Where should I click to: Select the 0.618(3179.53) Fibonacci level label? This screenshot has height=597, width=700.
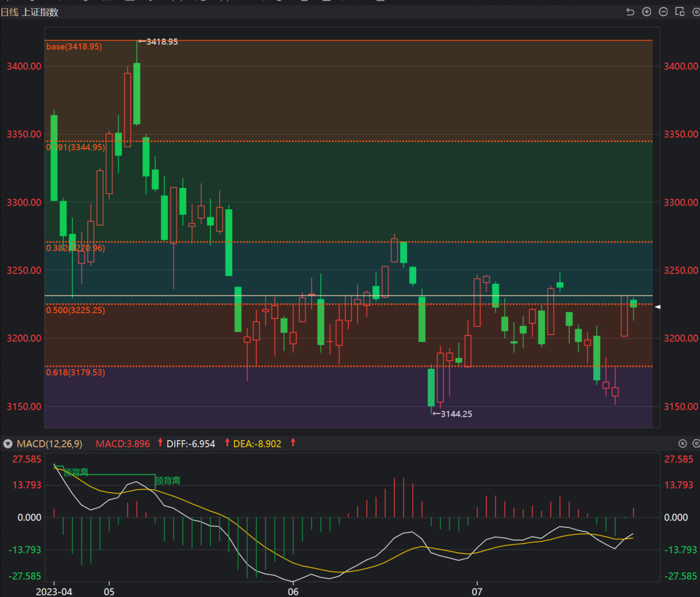tap(75, 373)
